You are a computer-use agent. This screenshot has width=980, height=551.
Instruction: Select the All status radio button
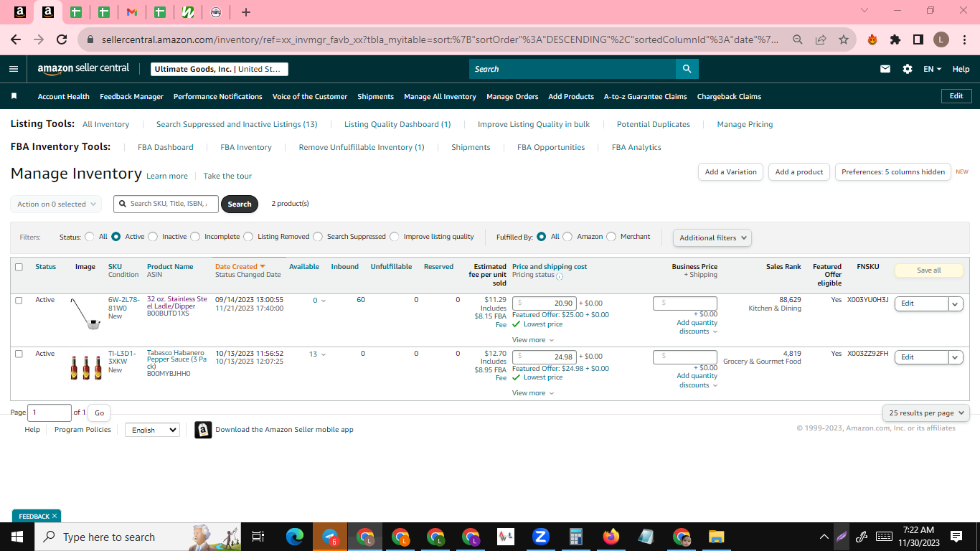90,236
